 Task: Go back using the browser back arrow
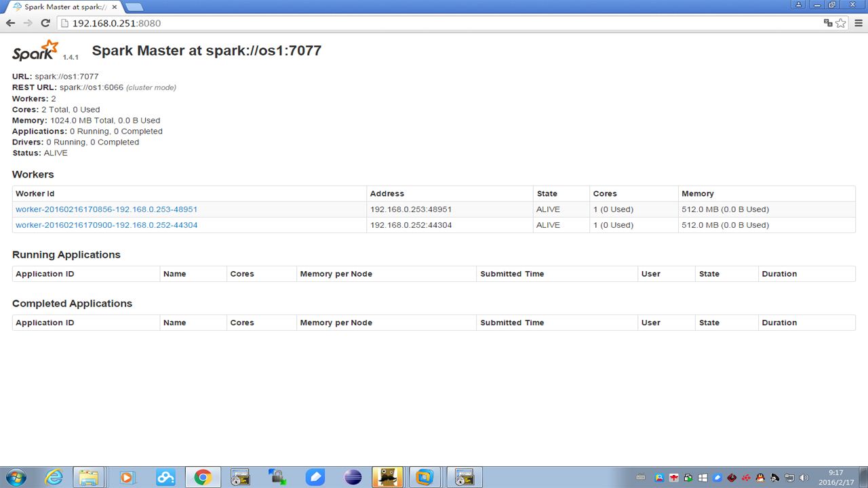11,23
